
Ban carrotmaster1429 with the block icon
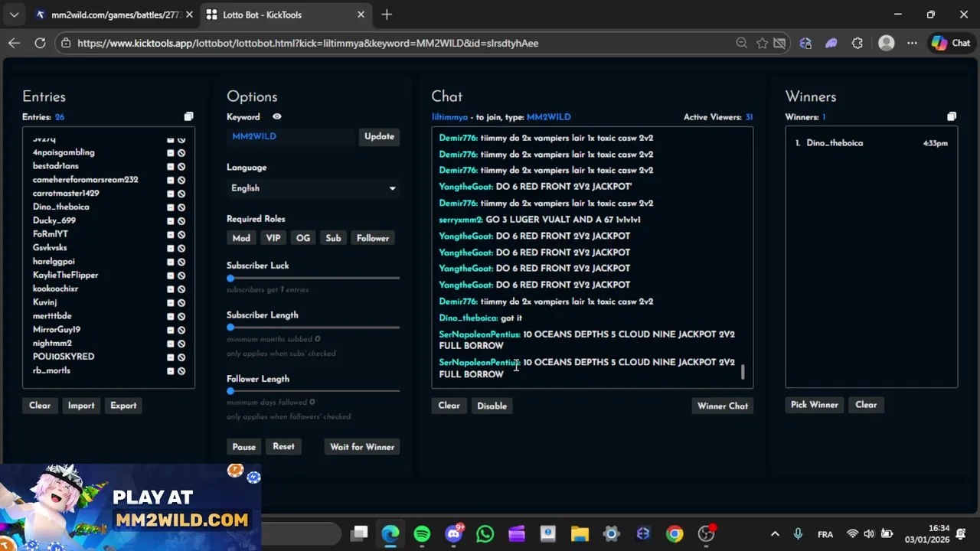tap(181, 194)
